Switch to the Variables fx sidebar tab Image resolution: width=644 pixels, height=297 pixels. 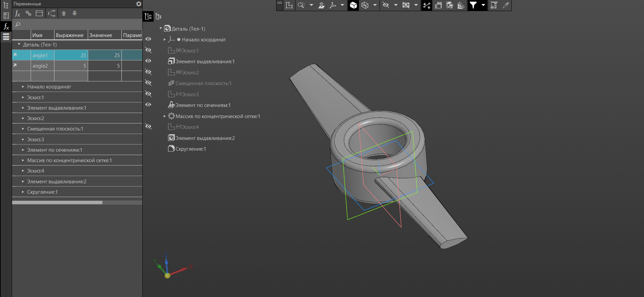[6, 26]
